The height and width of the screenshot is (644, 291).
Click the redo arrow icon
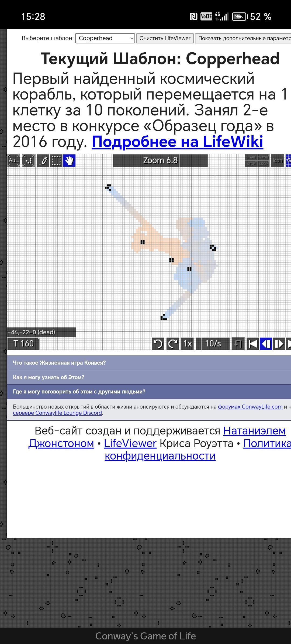[173, 344]
